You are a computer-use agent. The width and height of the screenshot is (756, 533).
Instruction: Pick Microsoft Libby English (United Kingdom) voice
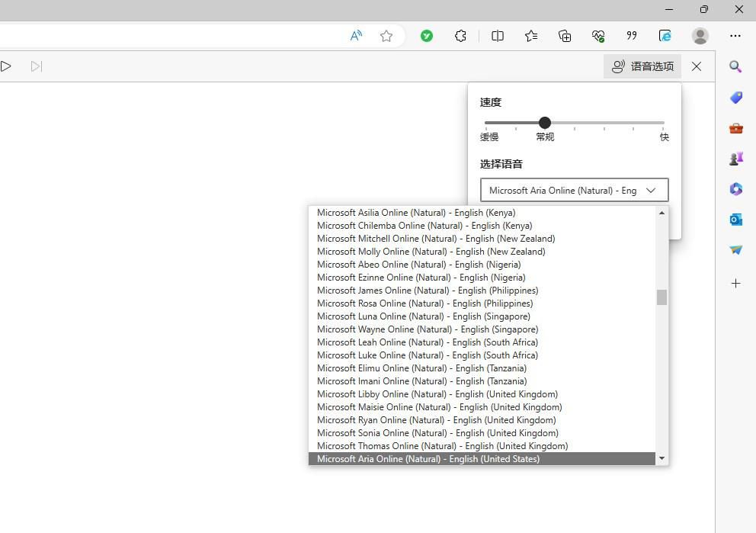[x=482, y=394]
